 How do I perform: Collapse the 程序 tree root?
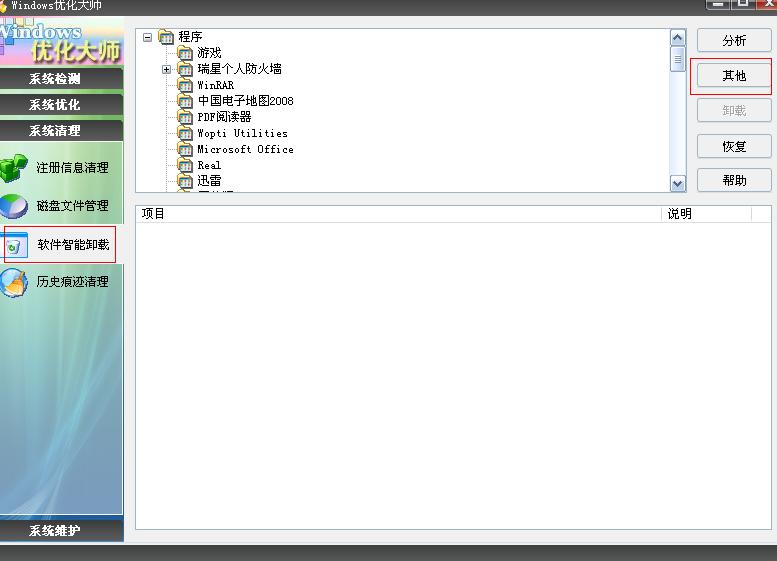(147, 37)
